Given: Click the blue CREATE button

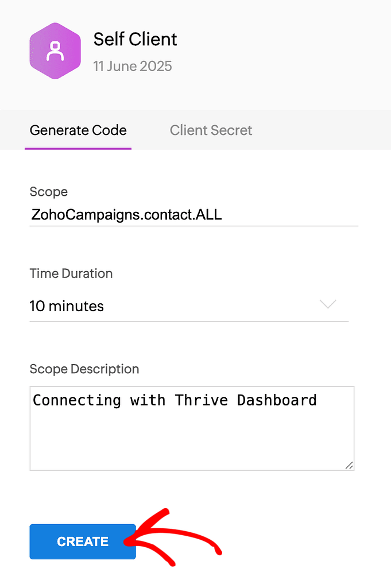Looking at the screenshot, I should click(x=83, y=541).
